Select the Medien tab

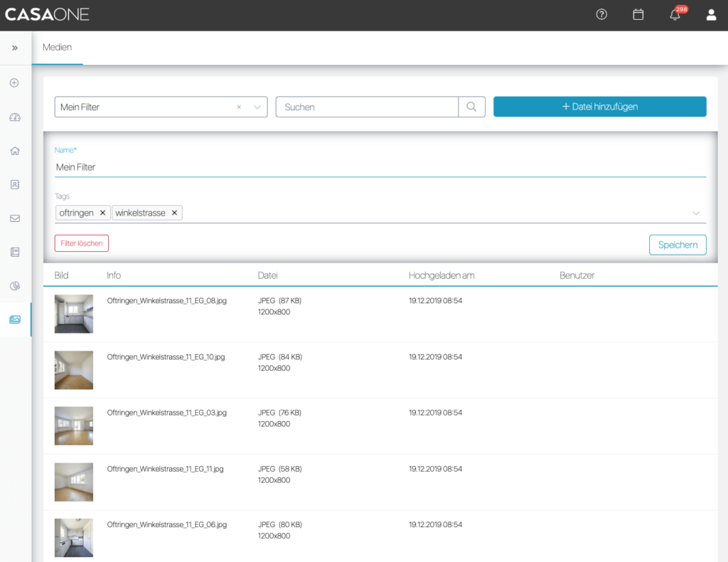point(58,48)
